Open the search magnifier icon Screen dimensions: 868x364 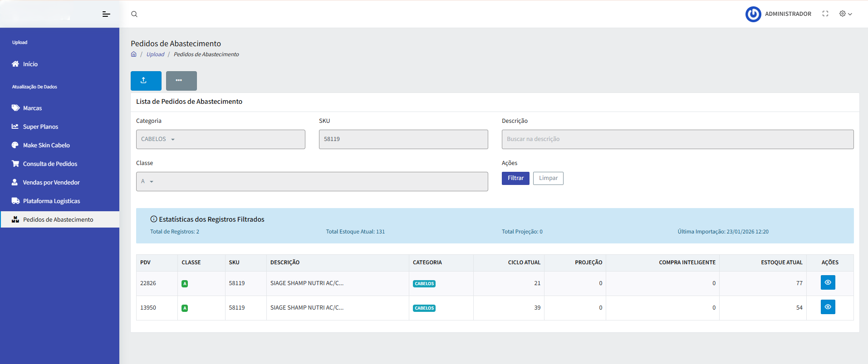(134, 14)
